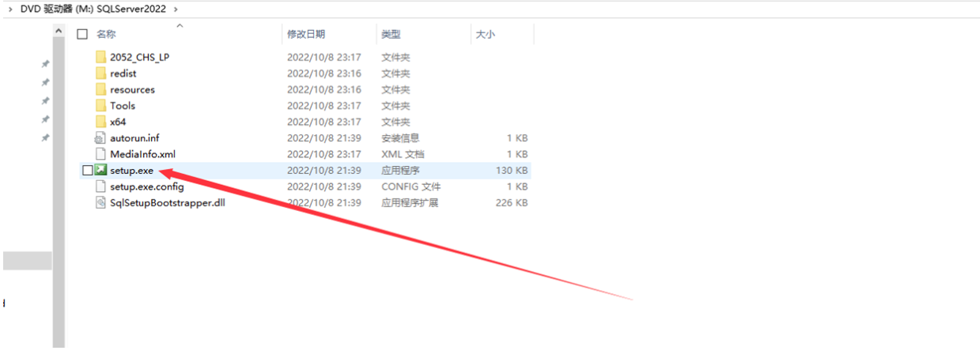Click the MediaInfo.xml file icon

(100, 154)
